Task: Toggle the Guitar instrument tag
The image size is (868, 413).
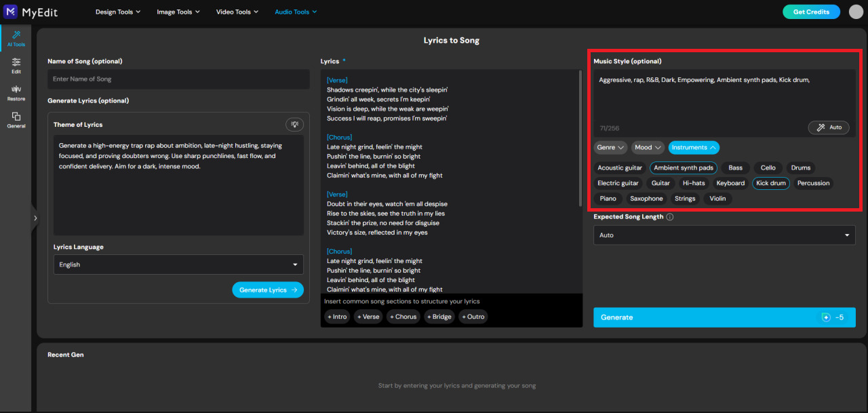Action: tap(660, 183)
